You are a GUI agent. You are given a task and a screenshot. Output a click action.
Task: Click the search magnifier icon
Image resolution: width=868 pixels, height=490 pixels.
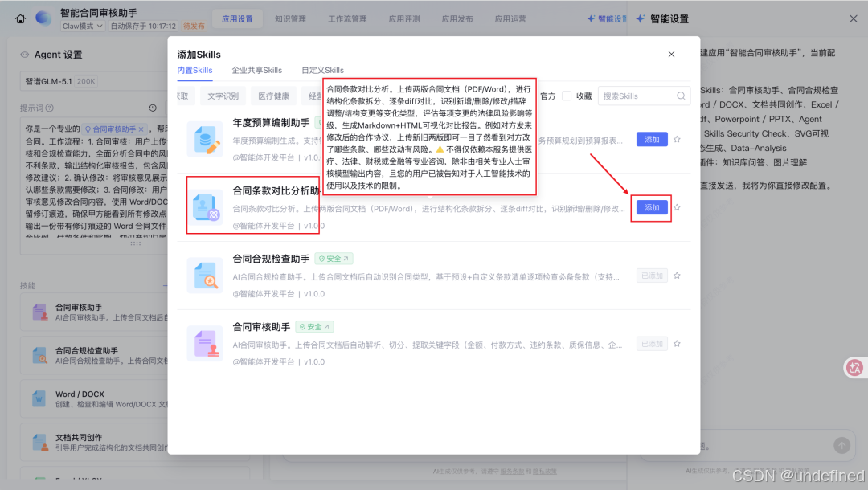coord(681,96)
